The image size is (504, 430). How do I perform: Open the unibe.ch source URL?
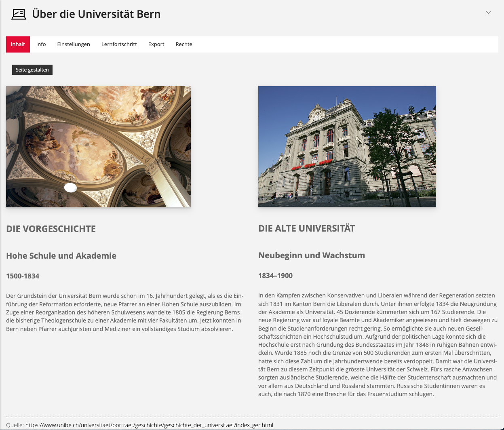tap(149, 425)
